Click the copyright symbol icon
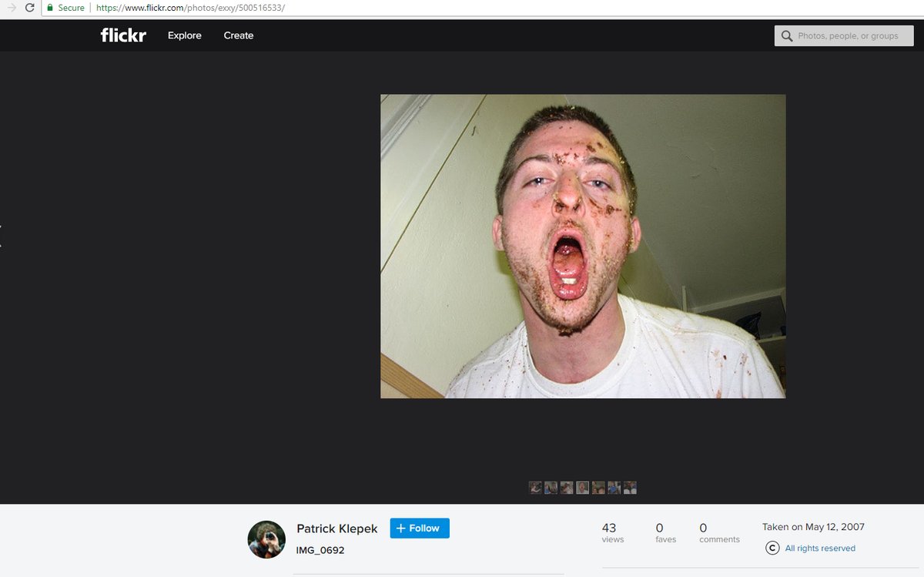The width and height of the screenshot is (924, 577). 772,548
